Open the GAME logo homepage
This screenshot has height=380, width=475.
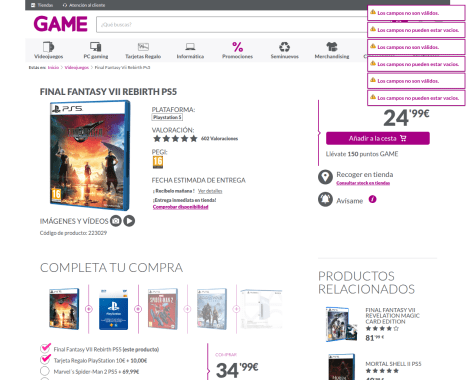[60, 24]
